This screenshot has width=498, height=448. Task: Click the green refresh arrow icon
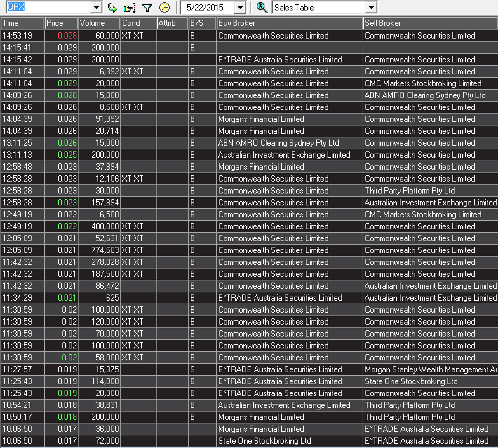112,7
